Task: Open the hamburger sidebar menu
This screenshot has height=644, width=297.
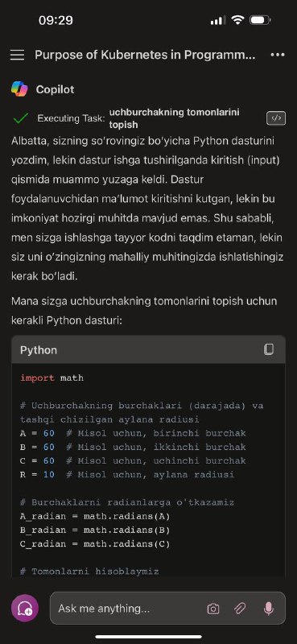Action: [x=17, y=55]
